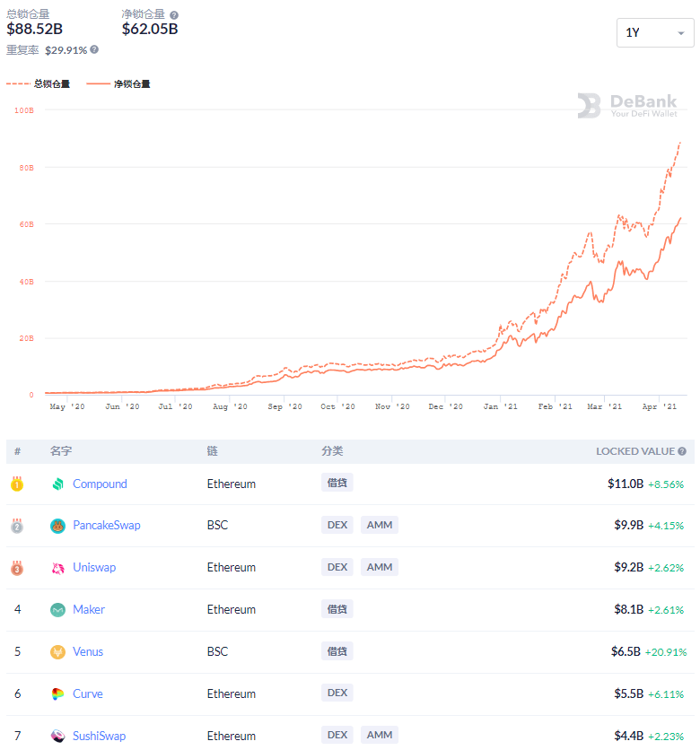The height and width of the screenshot is (750, 700).
Task: Click help icon next to 净锁仓量
Action: 174,15
